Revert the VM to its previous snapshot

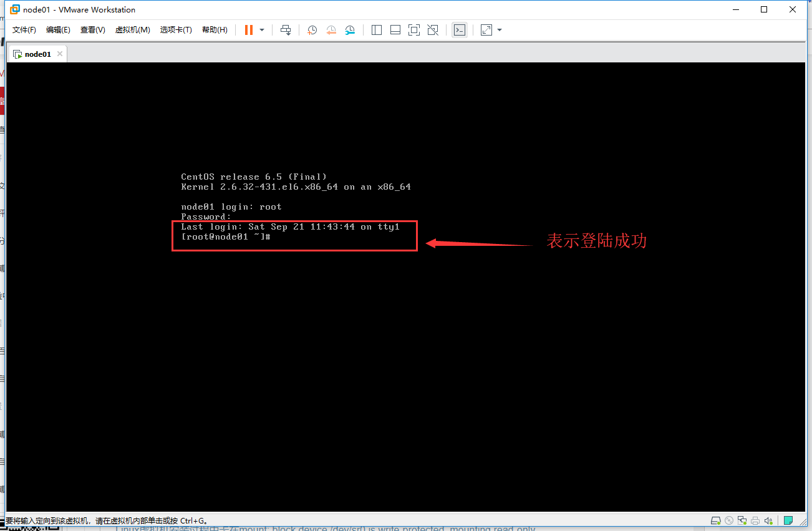pos(331,30)
